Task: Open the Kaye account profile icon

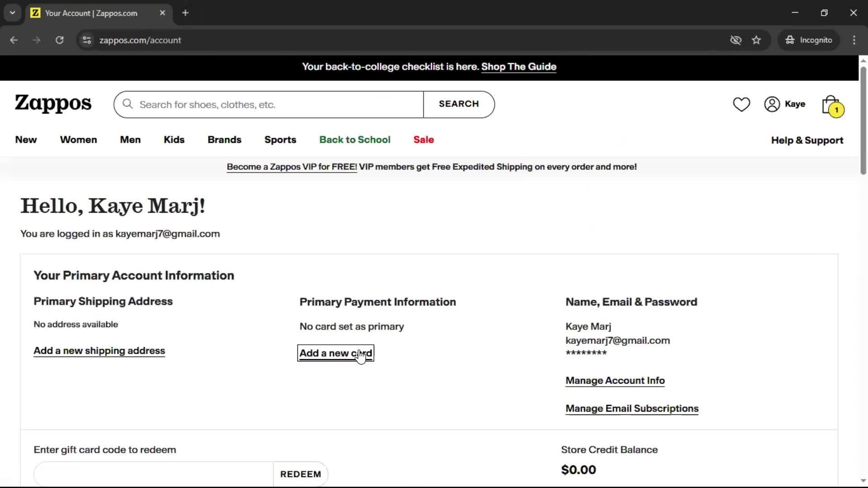Action: [x=772, y=104]
